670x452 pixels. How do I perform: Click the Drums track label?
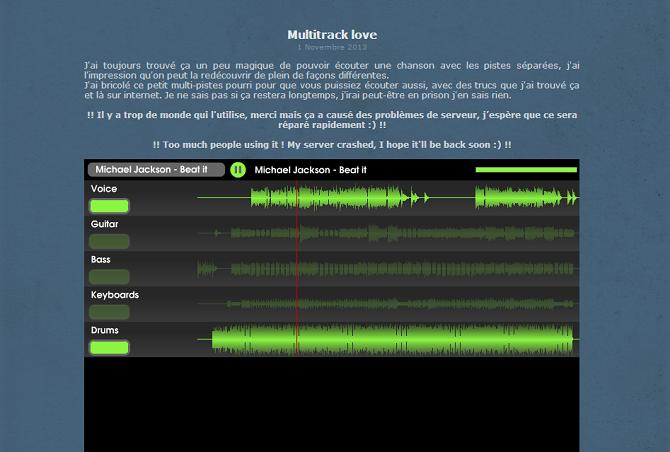coord(105,330)
